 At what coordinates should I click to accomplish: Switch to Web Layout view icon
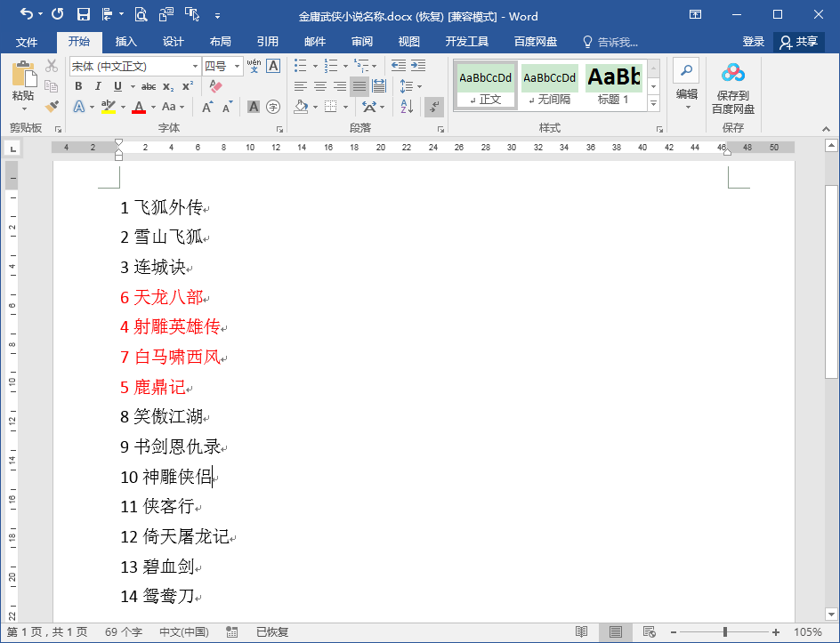(650, 632)
